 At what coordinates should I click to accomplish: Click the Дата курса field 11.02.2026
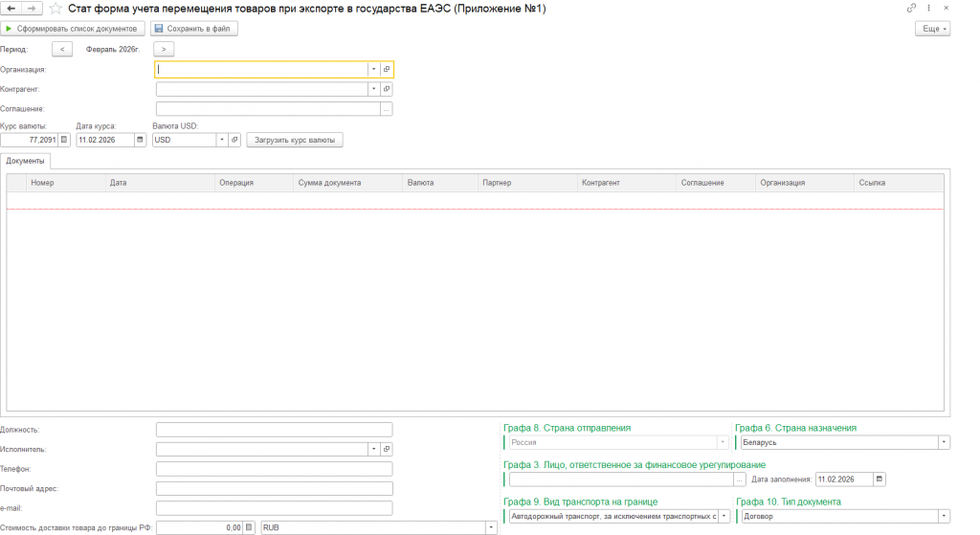tap(105, 140)
